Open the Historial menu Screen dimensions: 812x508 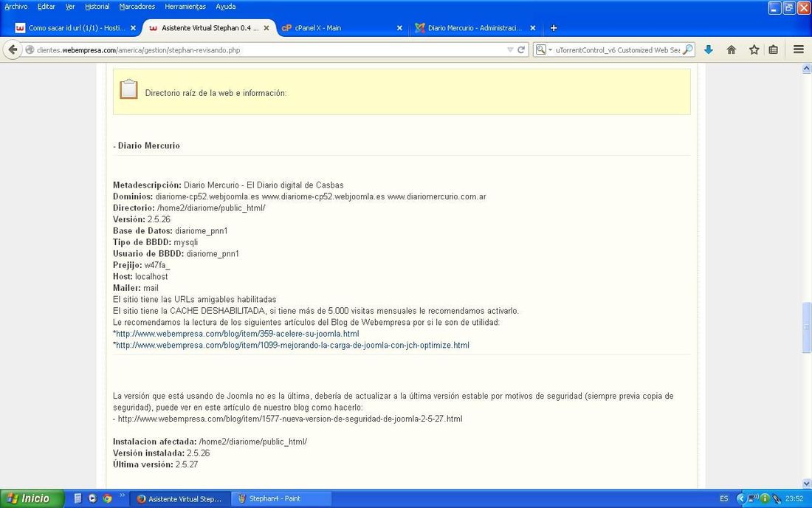coord(97,7)
